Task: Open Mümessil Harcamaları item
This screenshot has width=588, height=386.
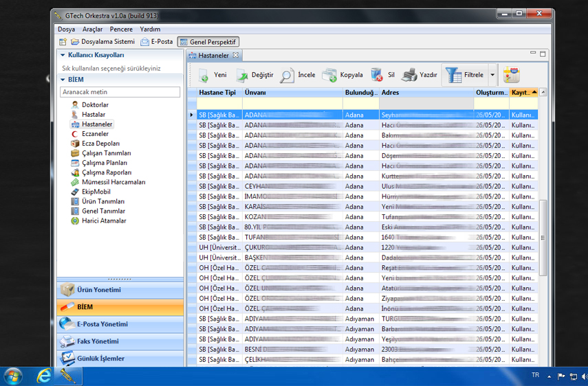Action: (113, 182)
